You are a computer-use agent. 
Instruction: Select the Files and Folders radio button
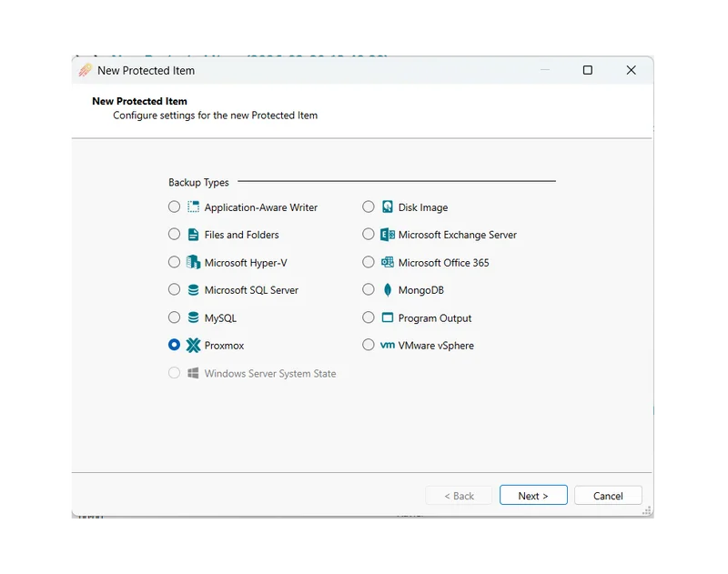[174, 235]
